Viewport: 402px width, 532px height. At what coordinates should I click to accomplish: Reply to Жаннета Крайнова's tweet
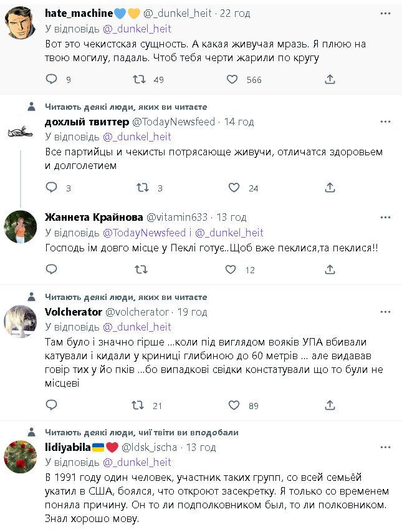tap(52, 269)
